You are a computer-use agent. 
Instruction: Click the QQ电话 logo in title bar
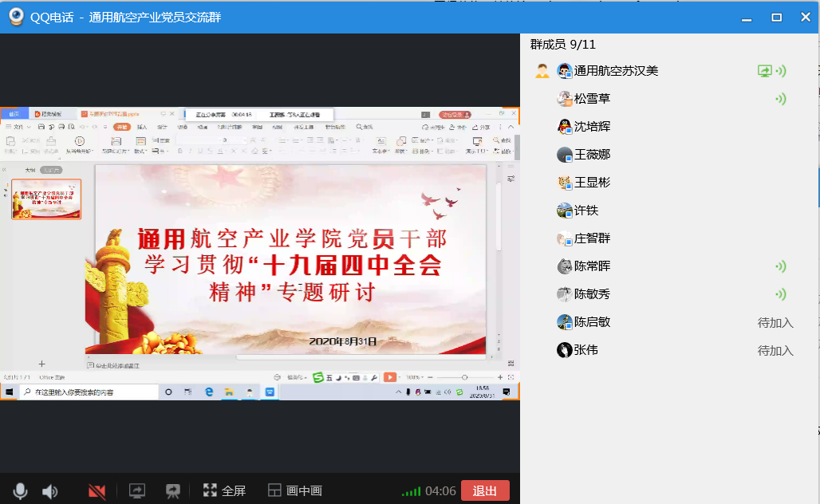click(x=15, y=17)
